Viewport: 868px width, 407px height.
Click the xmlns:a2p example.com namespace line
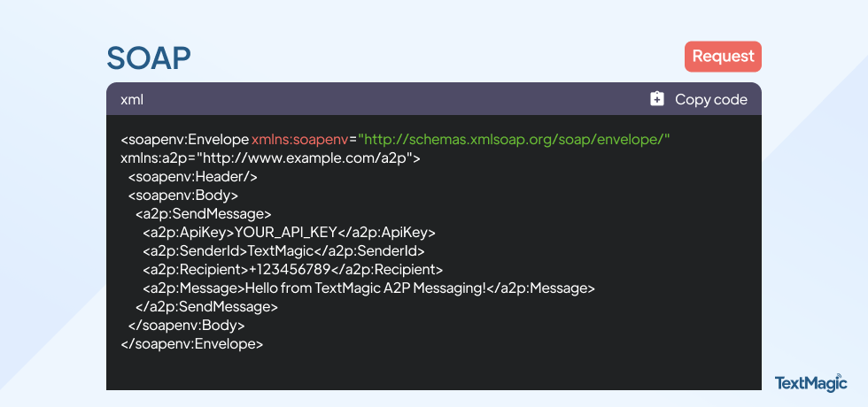click(x=270, y=158)
